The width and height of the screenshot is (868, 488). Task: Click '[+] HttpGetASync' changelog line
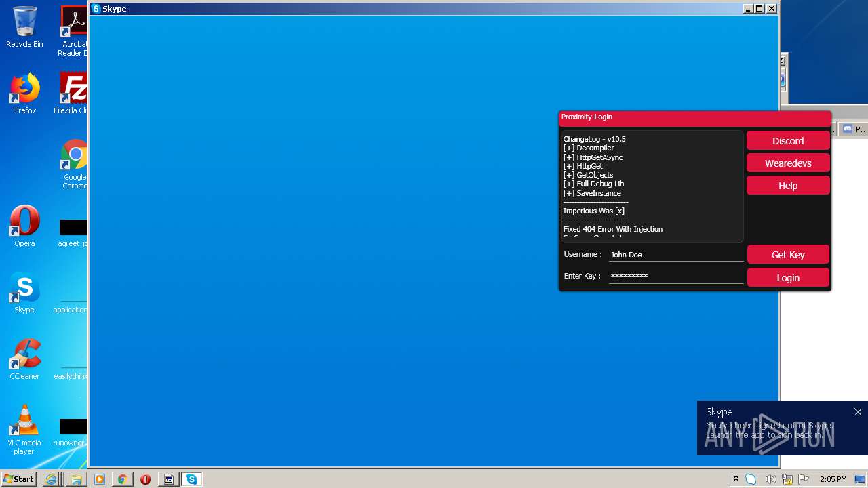pos(593,157)
